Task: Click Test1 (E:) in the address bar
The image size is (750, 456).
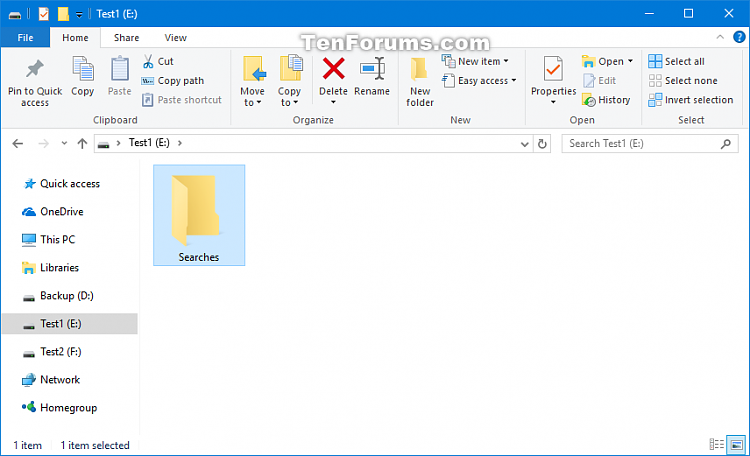Action: (x=149, y=143)
